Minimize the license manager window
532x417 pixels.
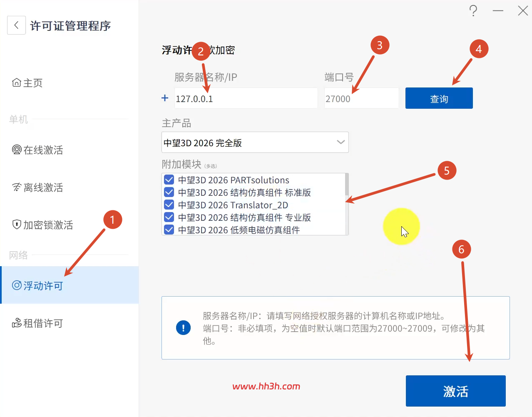coord(498,11)
